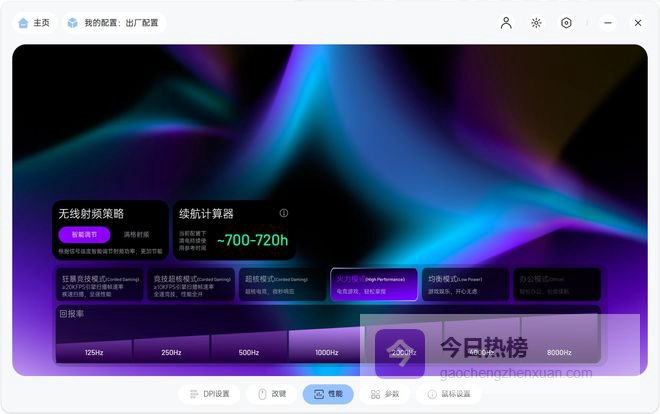
Task: Choose 狂暴竞技模式 performance mode
Action: coord(100,284)
